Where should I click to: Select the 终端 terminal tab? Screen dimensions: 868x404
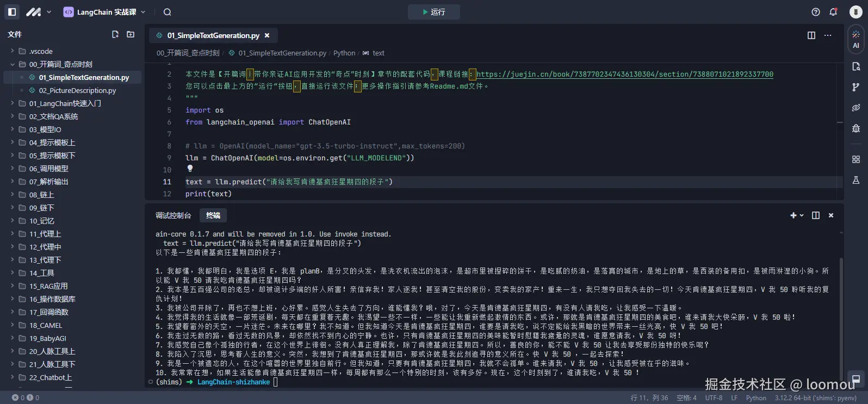[x=213, y=215]
